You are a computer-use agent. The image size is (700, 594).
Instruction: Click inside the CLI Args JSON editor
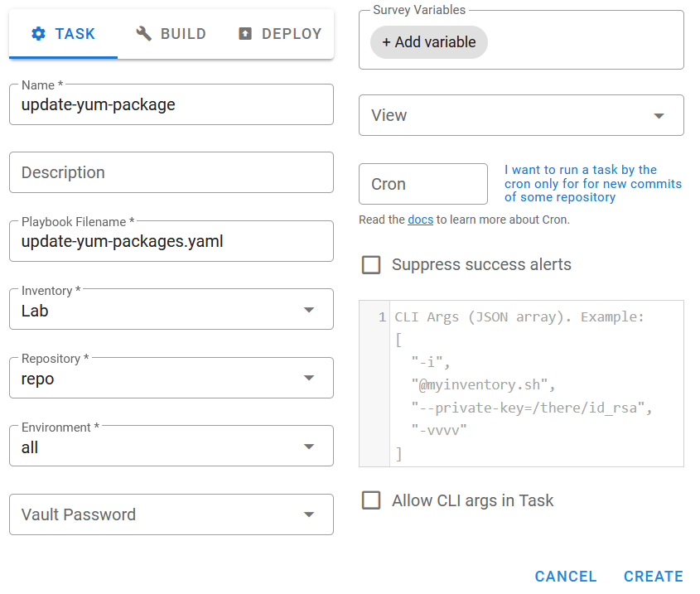[537, 384]
